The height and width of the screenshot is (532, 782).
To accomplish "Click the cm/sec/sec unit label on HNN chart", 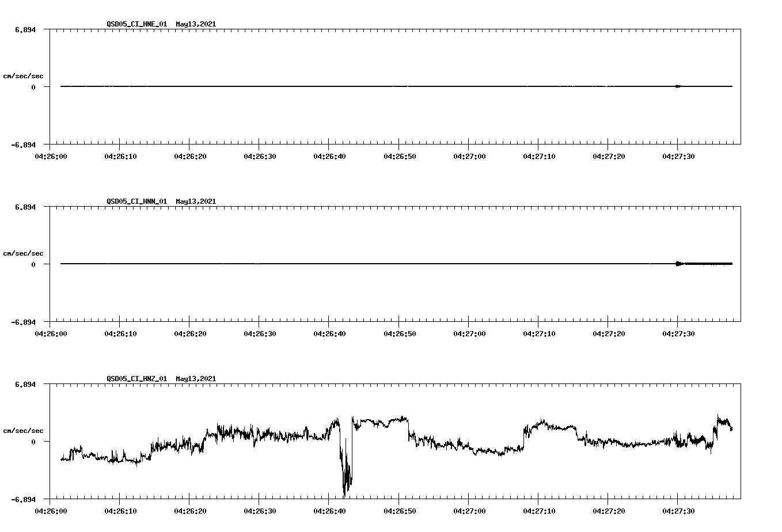I will (23, 253).
